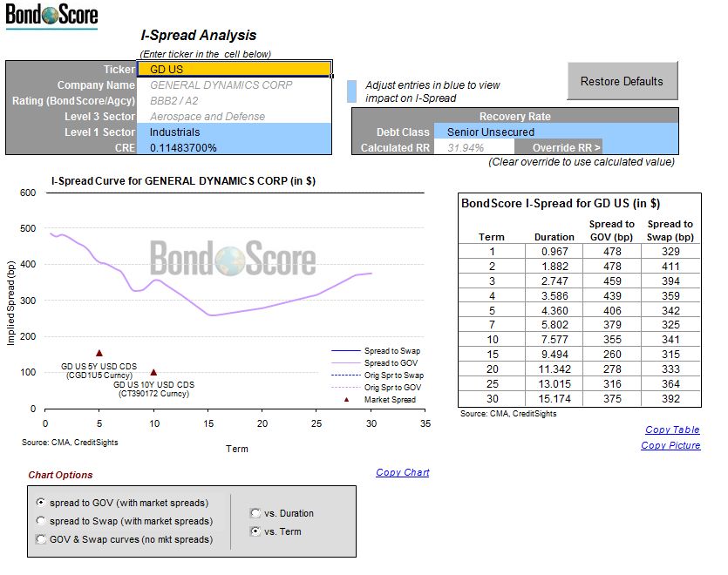The image size is (728, 575).
Task: Click duration value 15.174 for term 30
Action: [555, 399]
